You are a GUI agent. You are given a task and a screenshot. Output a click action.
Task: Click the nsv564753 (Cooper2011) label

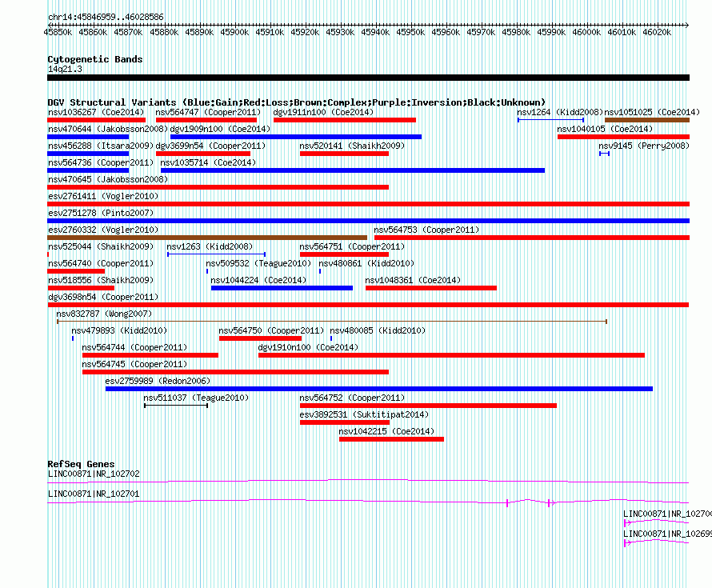pos(426,230)
